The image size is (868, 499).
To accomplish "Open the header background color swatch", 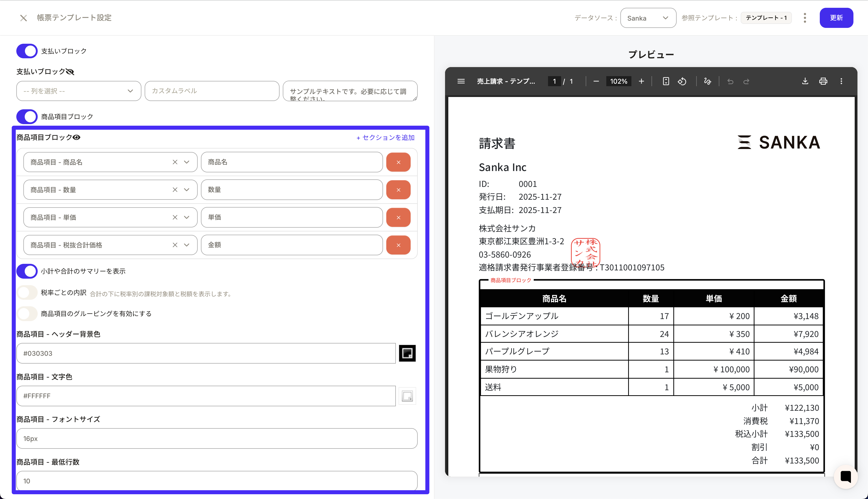I will click(407, 353).
